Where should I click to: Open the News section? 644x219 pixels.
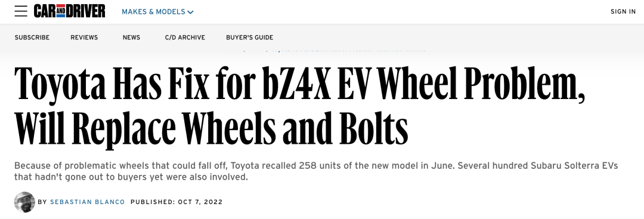pos(131,38)
